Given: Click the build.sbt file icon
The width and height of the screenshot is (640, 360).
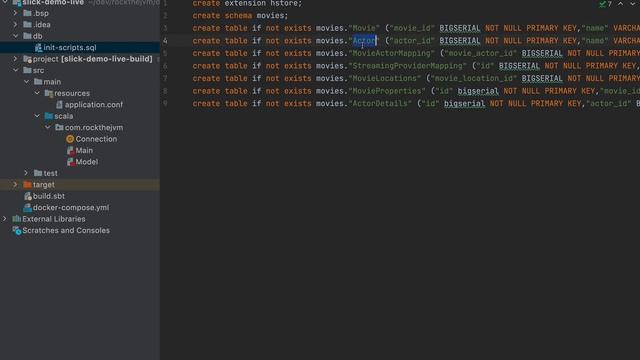Looking at the screenshot, I should pyautogui.click(x=28, y=196).
